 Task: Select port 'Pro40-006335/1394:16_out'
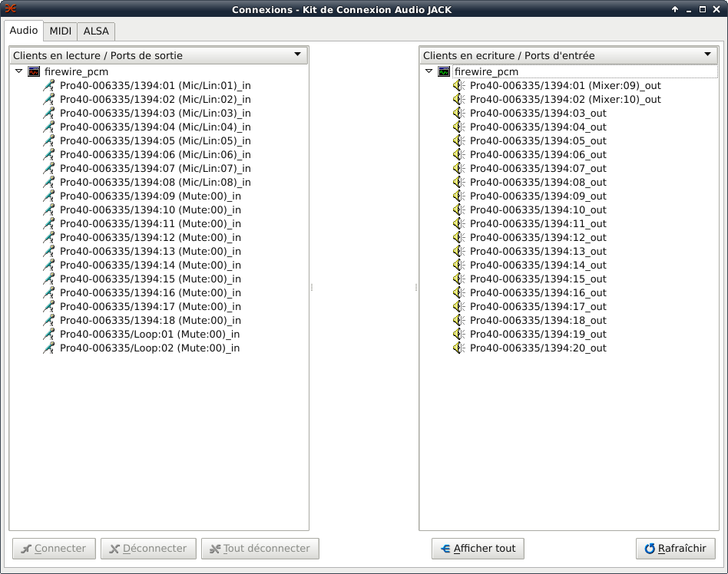pyautogui.click(x=538, y=293)
